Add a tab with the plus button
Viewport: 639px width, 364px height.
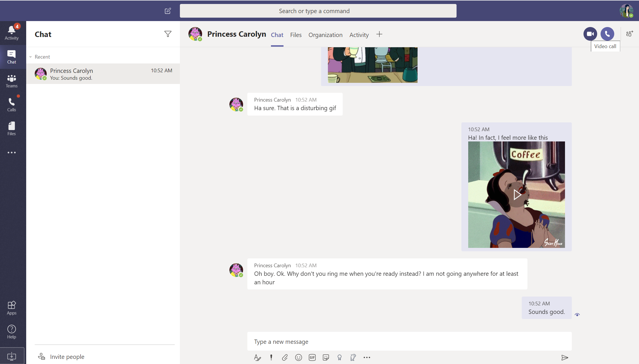(379, 34)
